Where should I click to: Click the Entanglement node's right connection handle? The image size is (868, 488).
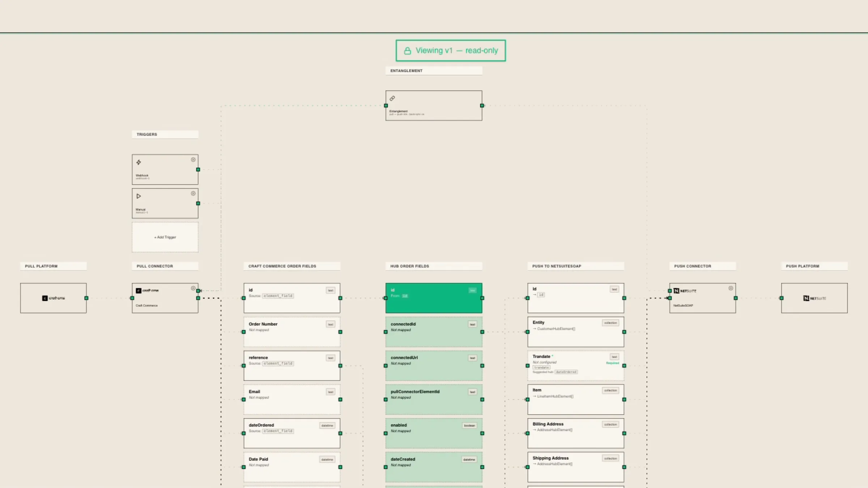pos(482,106)
